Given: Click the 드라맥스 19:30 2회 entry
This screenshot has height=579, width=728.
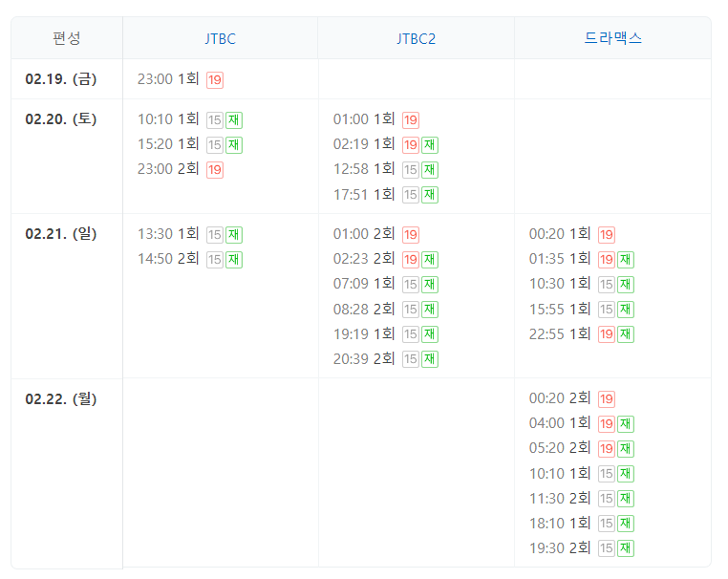Looking at the screenshot, I should point(560,547).
